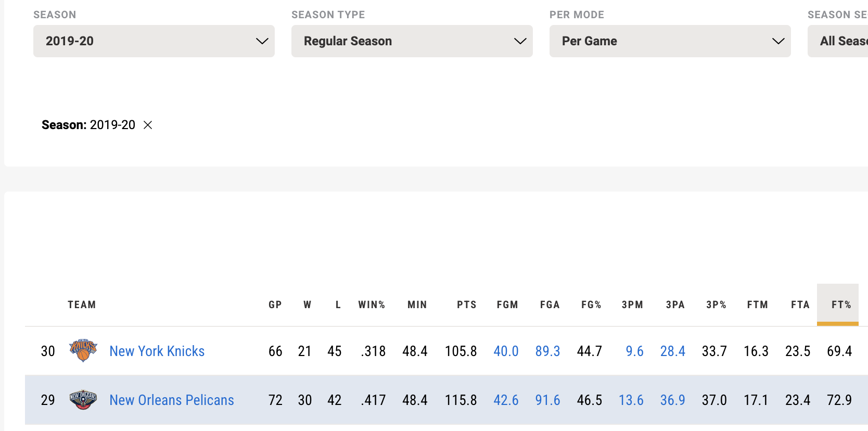
Task: Open the New York Knicks team link
Action: tap(157, 351)
